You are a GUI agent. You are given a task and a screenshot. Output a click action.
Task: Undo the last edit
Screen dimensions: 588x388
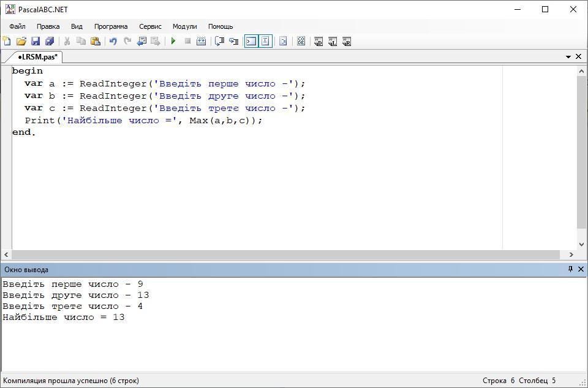(x=113, y=41)
